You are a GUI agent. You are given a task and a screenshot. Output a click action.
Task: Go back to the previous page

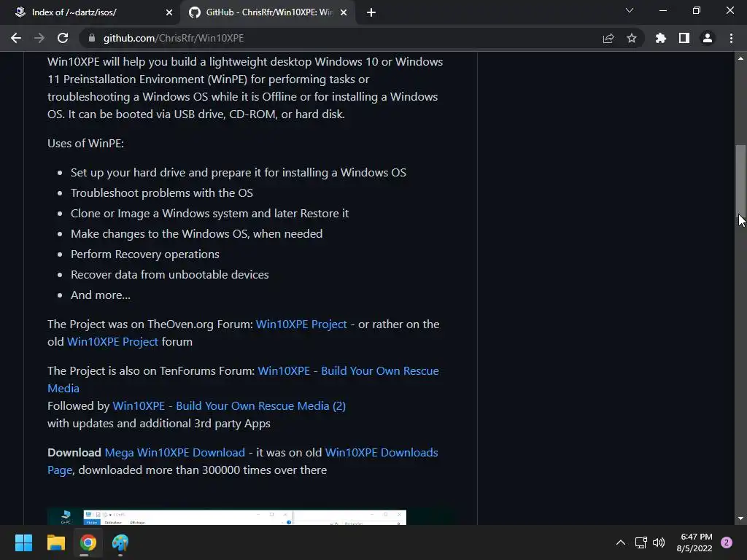tap(16, 38)
